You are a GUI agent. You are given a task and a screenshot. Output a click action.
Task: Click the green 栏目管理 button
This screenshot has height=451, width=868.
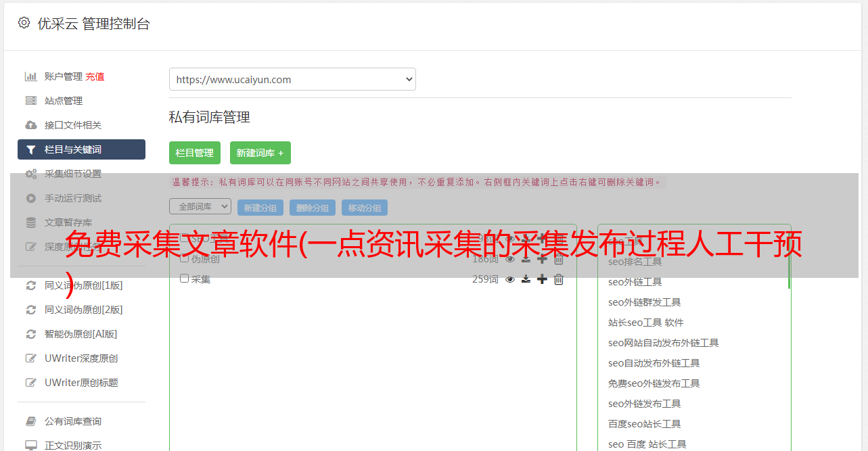pyautogui.click(x=195, y=153)
